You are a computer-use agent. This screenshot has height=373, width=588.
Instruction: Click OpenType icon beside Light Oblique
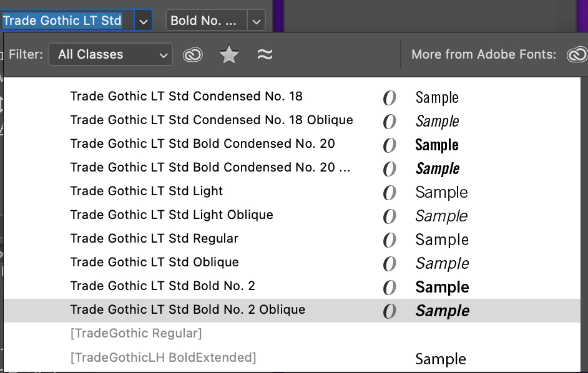coord(390,216)
